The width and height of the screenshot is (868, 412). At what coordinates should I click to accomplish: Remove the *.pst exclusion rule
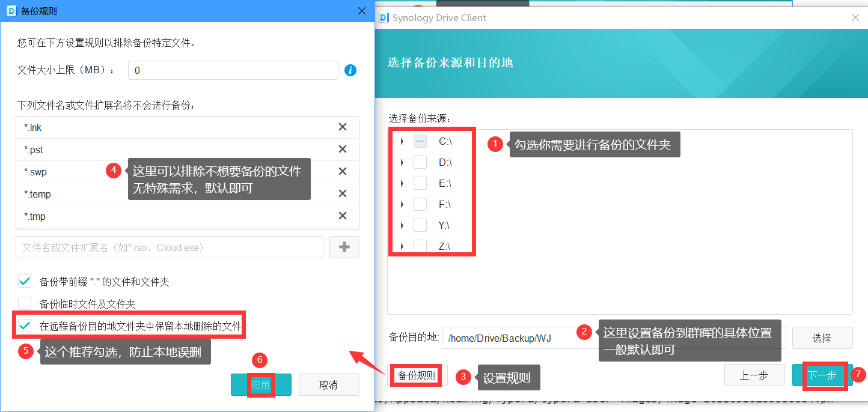343,149
